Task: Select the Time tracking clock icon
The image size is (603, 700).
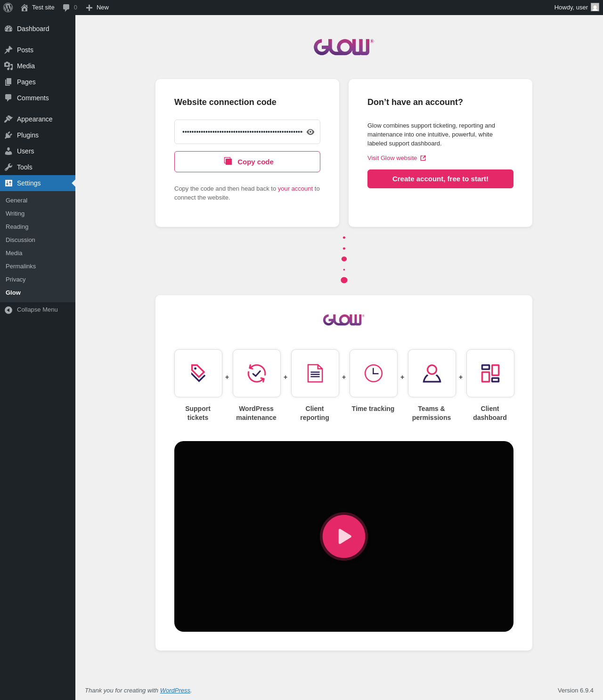Action: (374, 373)
